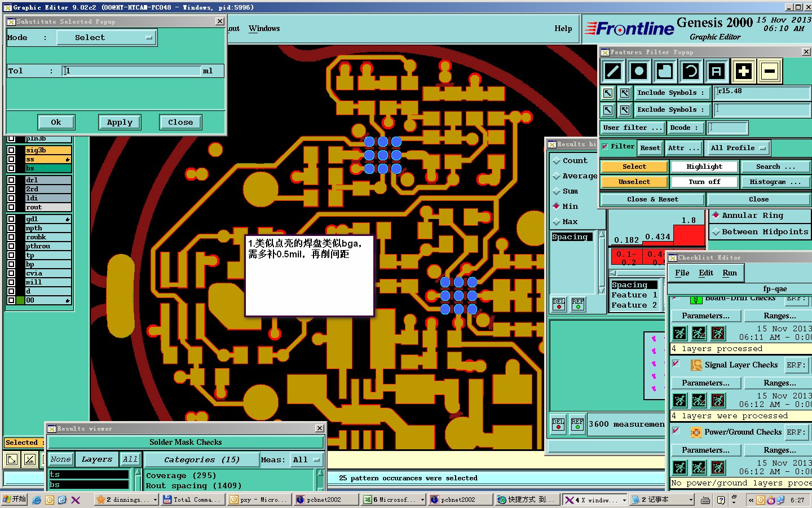Click add-symbol arrow icon beside Exclude Symbols
The height and width of the screenshot is (508, 812).
625,110
